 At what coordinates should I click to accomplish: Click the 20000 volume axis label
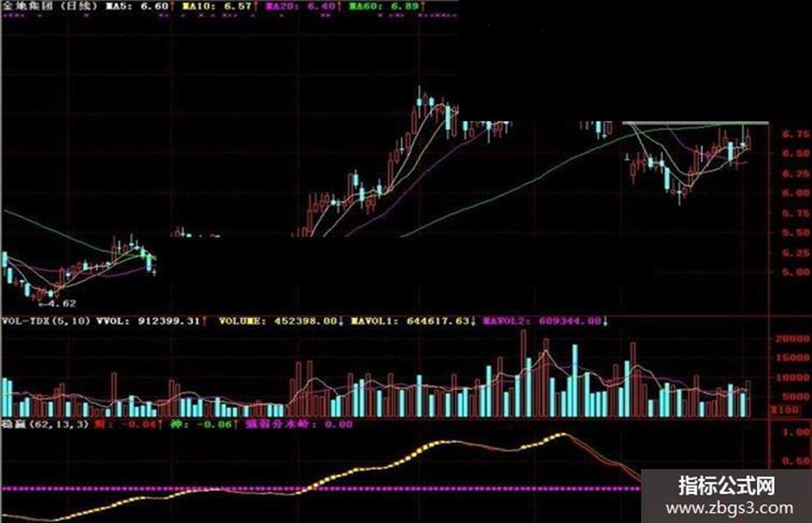(x=792, y=338)
